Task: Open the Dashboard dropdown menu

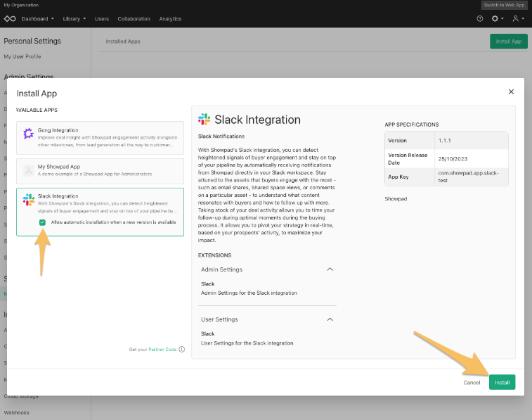Action: (x=38, y=19)
